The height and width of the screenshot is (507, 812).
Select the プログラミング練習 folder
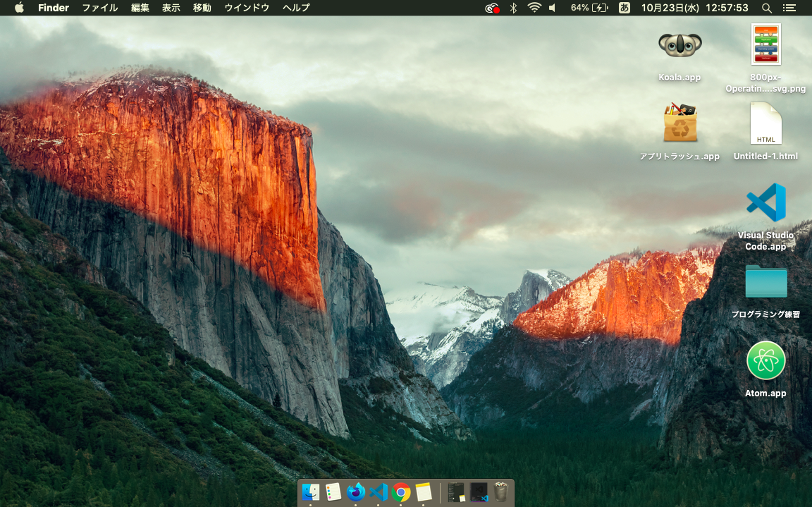(x=766, y=281)
